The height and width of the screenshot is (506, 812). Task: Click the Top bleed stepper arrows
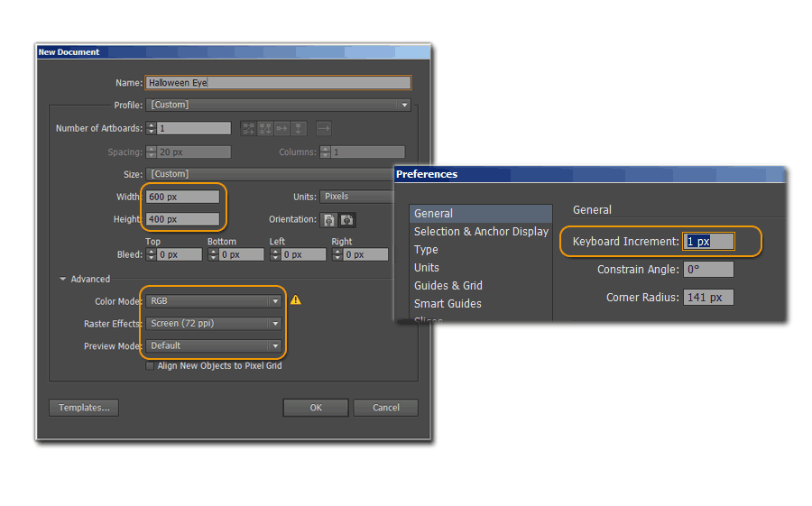(x=152, y=255)
